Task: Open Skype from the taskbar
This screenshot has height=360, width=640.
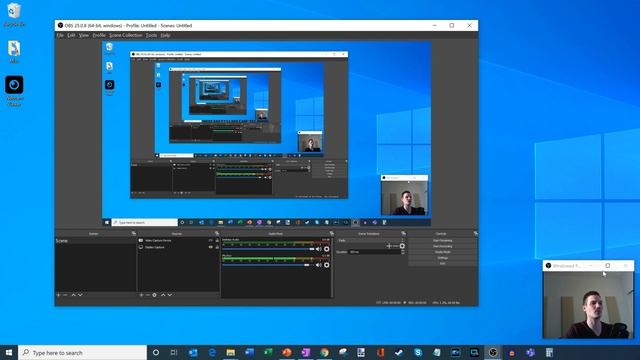Action: (418, 352)
